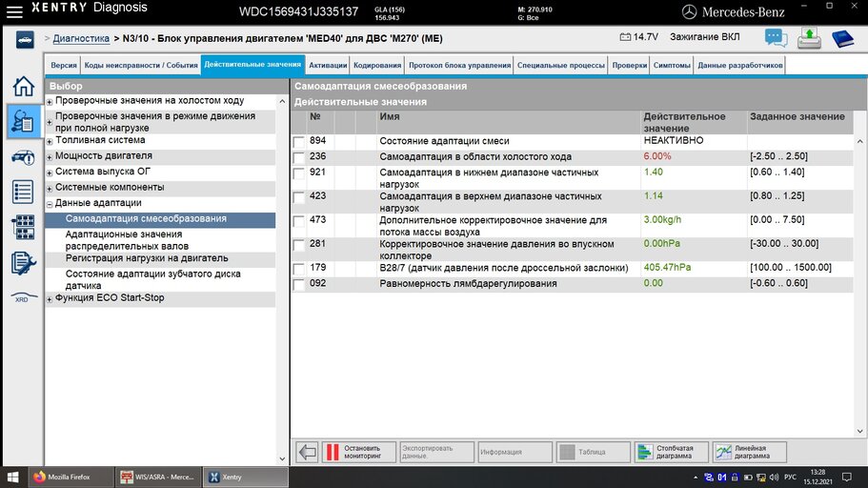Select Регистрация нагрузки на двигатель
868x488 pixels.
[160, 258]
